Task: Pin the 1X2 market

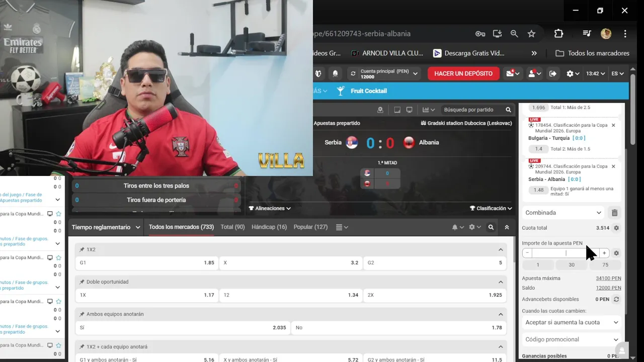Action: coord(82,249)
